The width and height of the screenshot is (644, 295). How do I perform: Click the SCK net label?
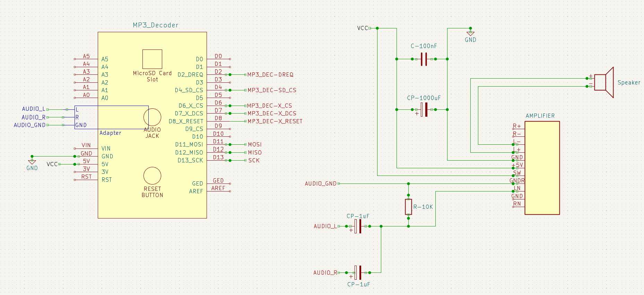(254, 160)
